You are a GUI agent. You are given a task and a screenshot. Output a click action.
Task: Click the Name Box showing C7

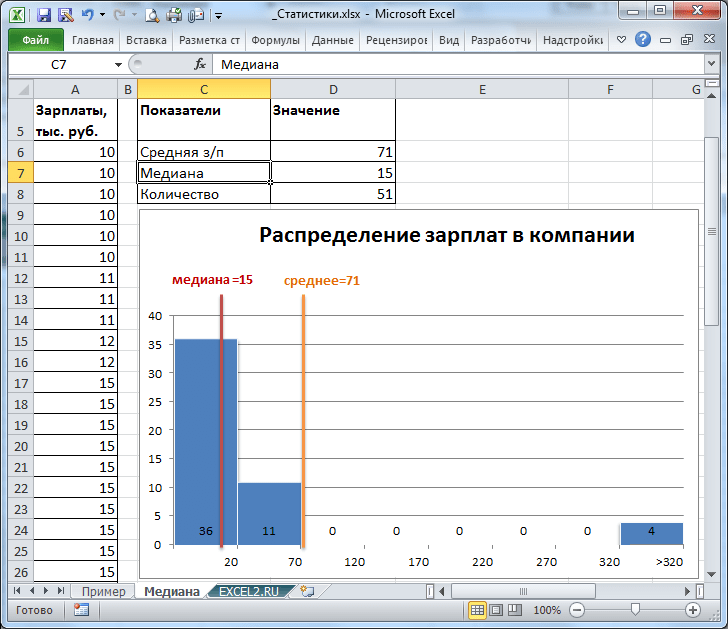(59, 65)
